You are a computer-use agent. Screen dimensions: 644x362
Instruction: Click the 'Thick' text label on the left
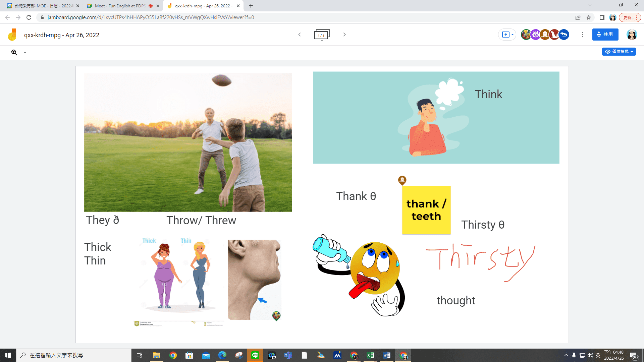pyautogui.click(x=98, y=247)
